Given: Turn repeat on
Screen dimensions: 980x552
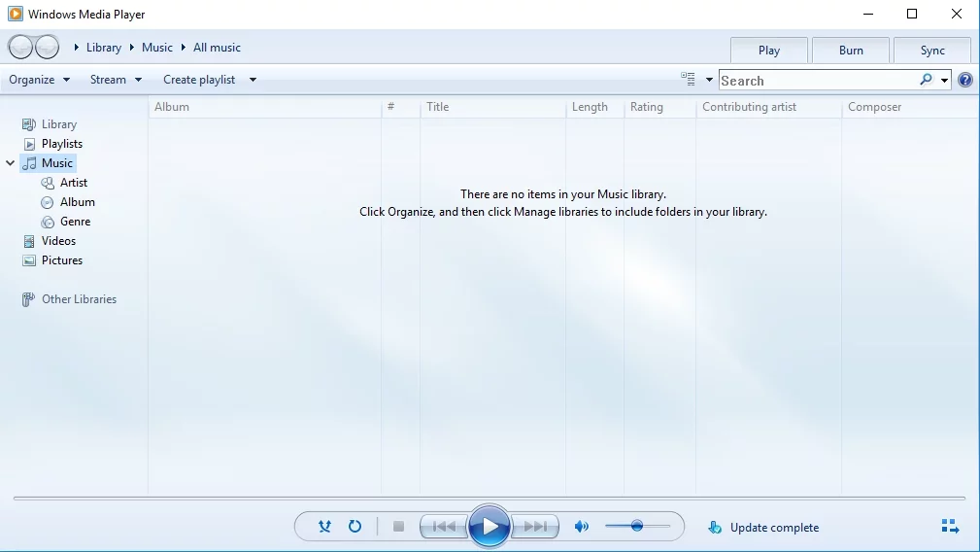Looking at the screenshot, I should pyautogui.click(x=355, y=527).
